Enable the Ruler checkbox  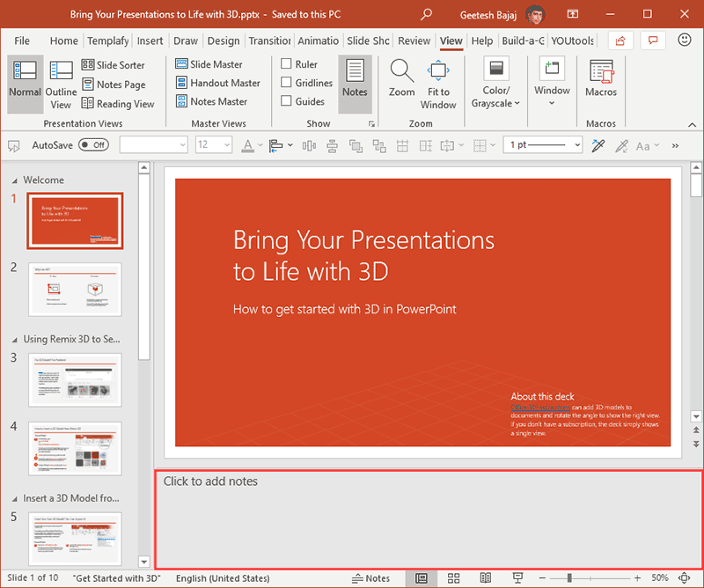coord(288,63)
